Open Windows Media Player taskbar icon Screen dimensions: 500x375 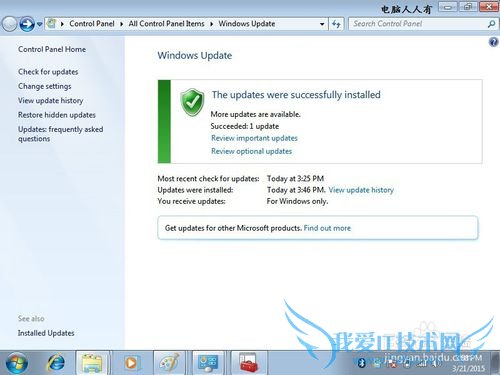pyautogui.click(x=131, y=363)
